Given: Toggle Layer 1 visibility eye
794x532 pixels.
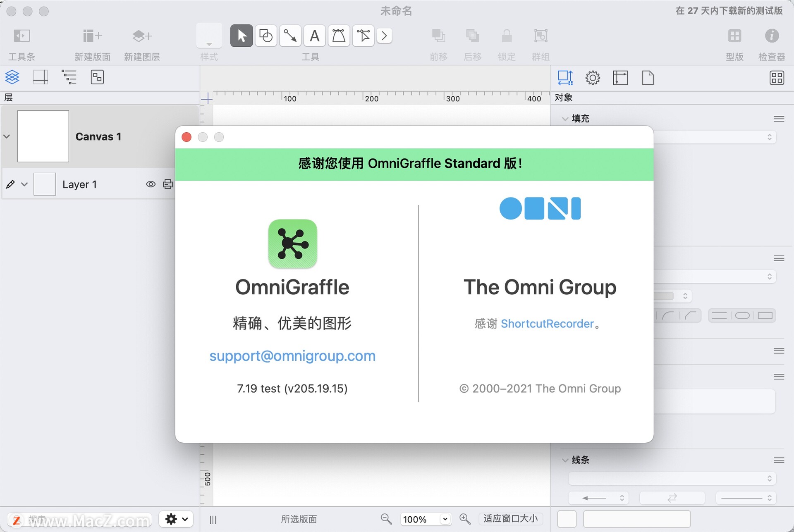Looking at the screenshot, I should point(151,184).
